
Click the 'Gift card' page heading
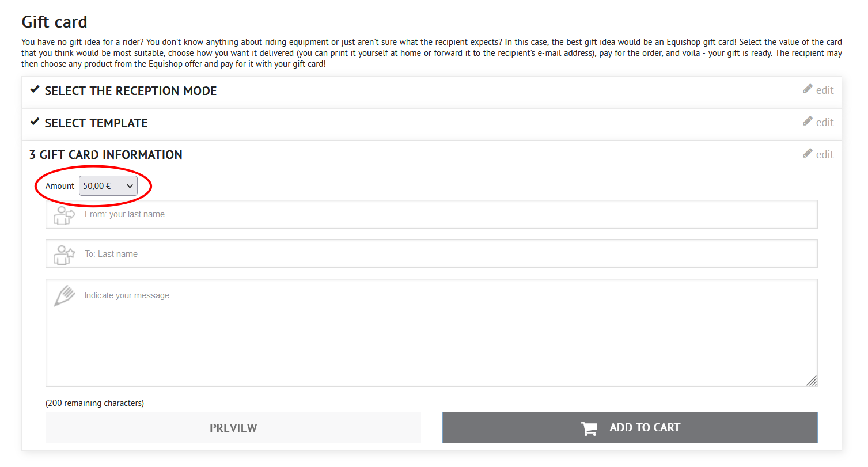tap(55, 22)
